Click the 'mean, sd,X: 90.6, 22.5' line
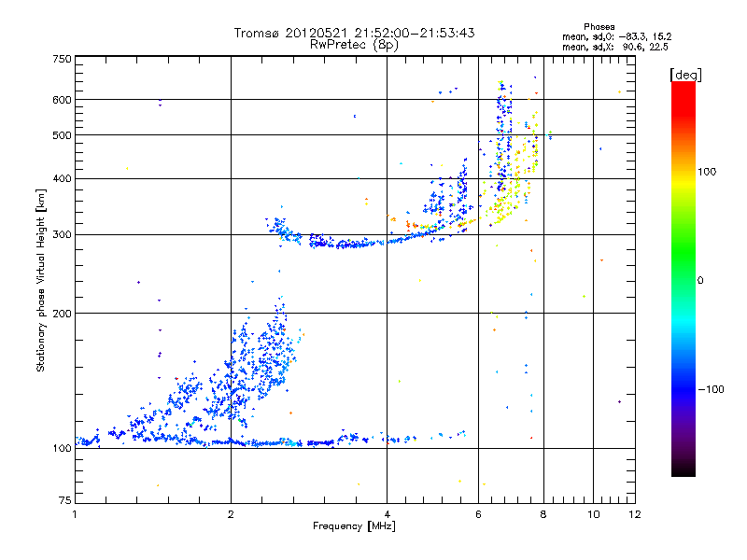This screenshot has height=560, width=747. pyautogui.click(x=615, y=47)
